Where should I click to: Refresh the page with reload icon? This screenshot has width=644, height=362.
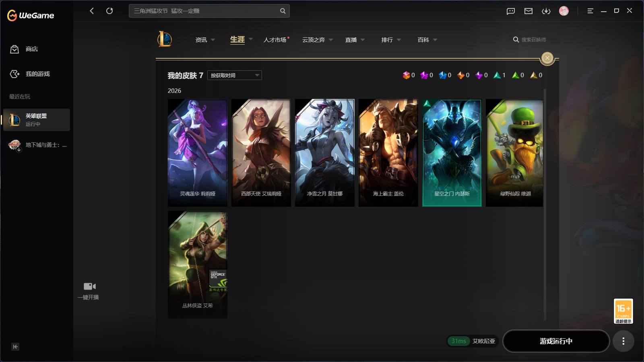109,11
